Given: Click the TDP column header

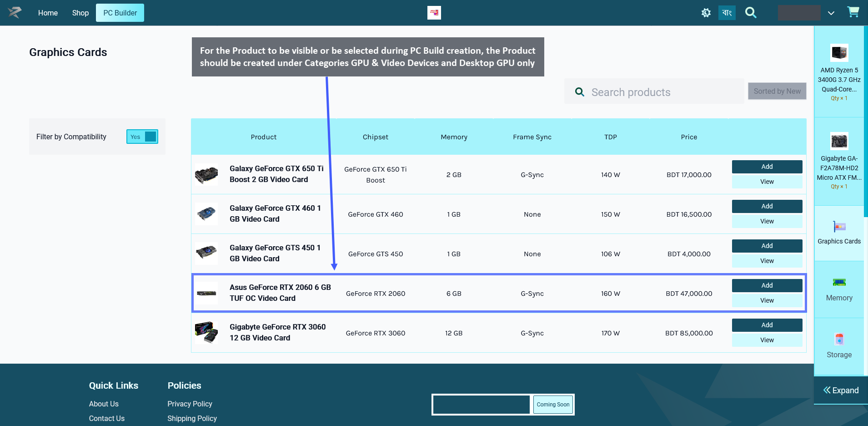Looking at the screenshot, I should [x=611, y=137].
